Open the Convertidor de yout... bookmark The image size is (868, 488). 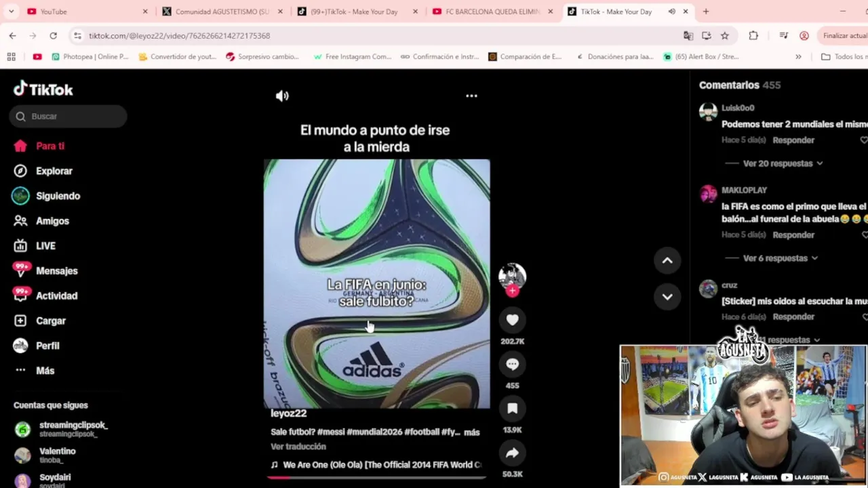[x=177, y=57]
